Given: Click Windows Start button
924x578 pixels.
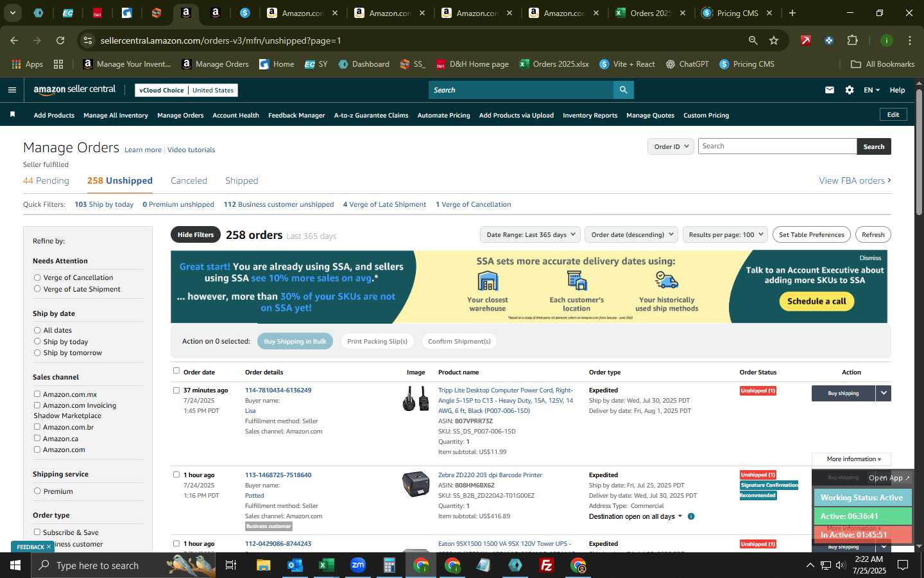Looking at the screenshot, I should click(x=15, y=565).
